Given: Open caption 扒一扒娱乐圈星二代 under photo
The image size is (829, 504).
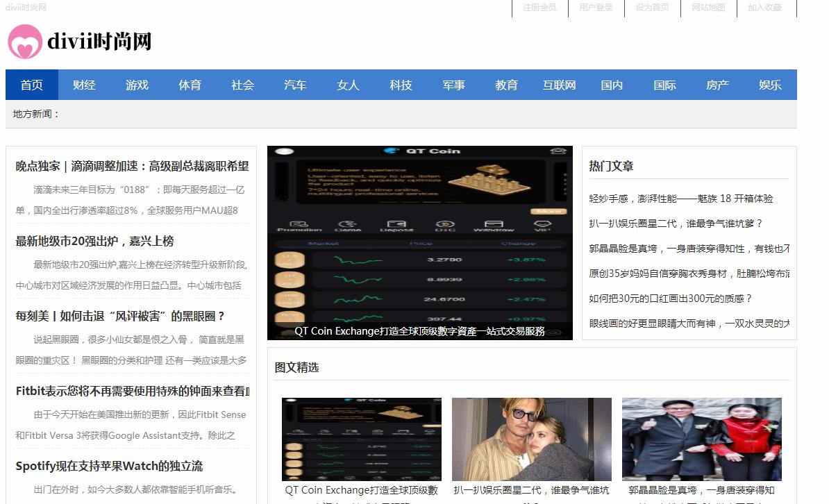Looking at the screenshot, I should pos(531,490).
